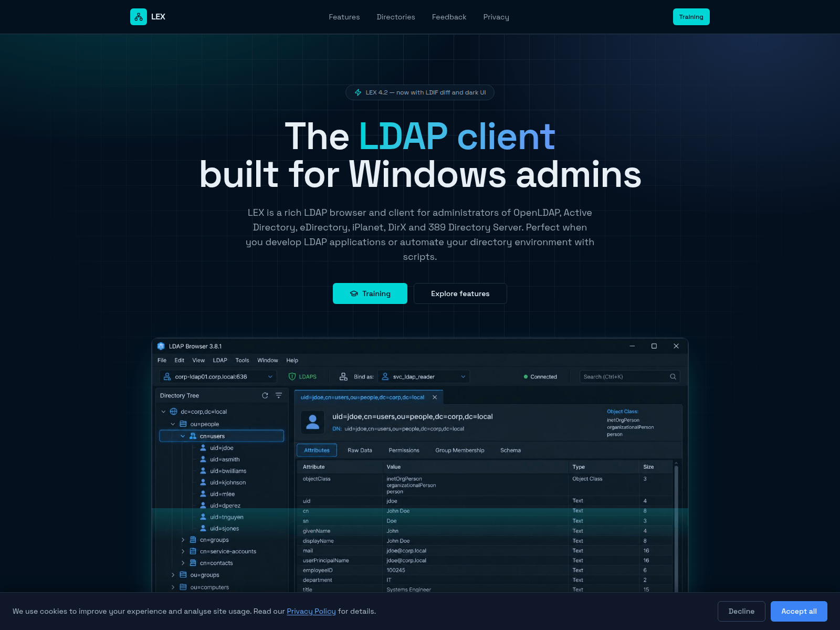Open the View menu
Image resolution: width=840 pixels, height=630 pixels.
click(198, 360)
